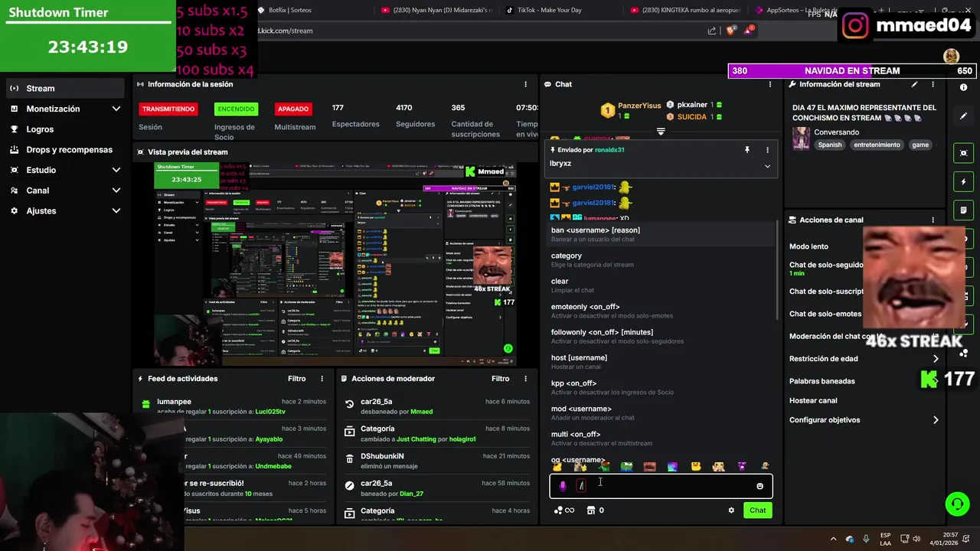Open the shop icon showing 0
This screenshot has height=551, width=980.
coord(595,510)
